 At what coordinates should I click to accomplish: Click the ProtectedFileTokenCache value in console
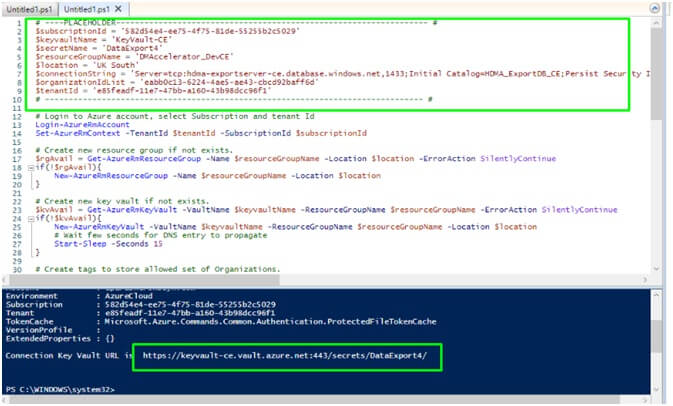click(270, 322)
